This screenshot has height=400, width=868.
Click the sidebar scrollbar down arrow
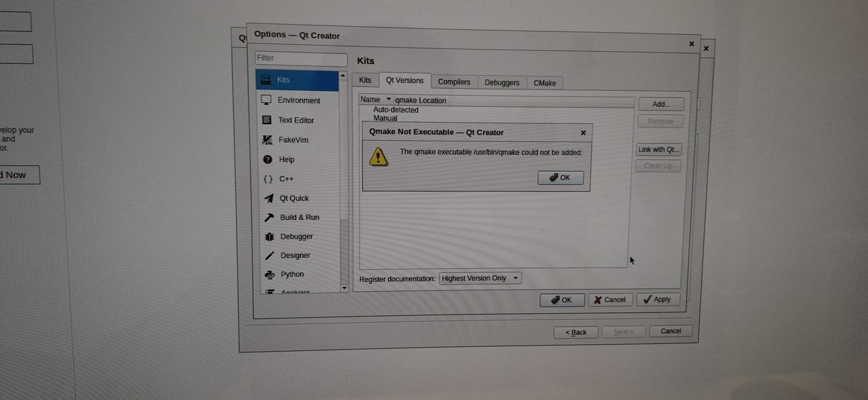[344, 288]
